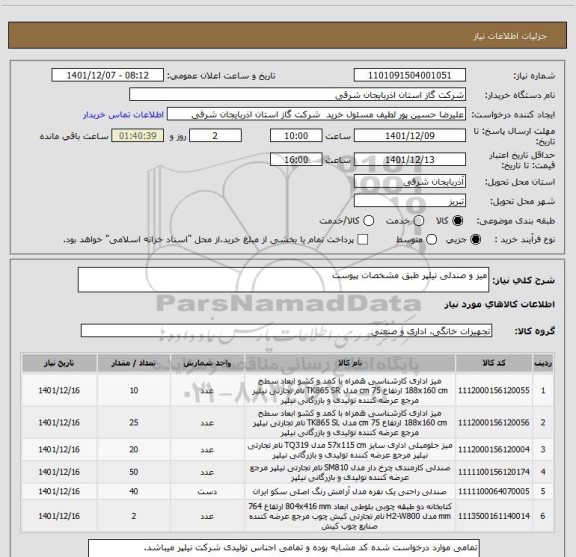Click product code 111200156120055
576x557 pixels.
(494, 391)
